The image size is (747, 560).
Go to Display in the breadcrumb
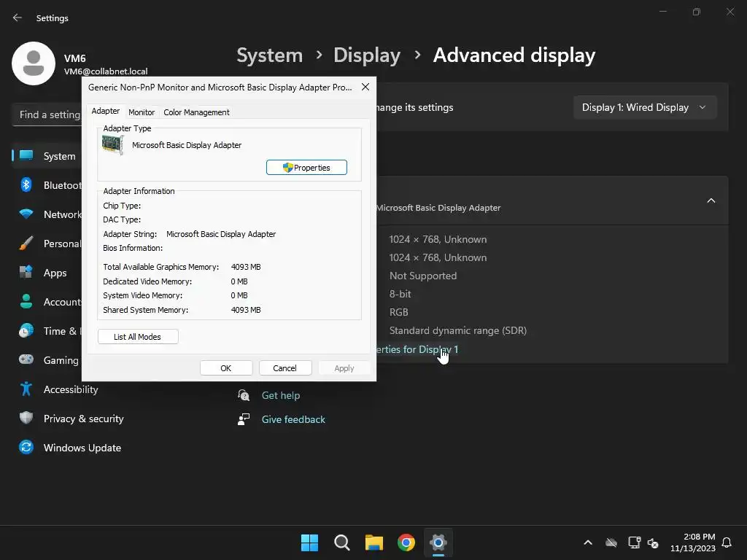(x=367, y=55)
